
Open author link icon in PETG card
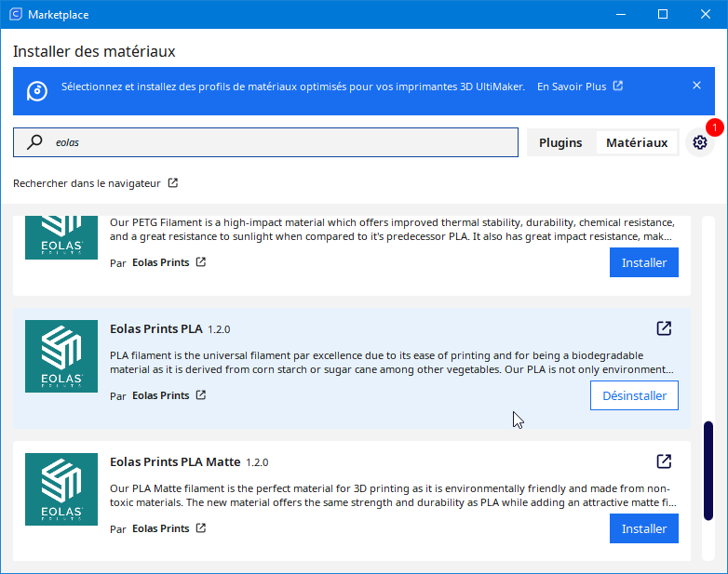[200, 262]
